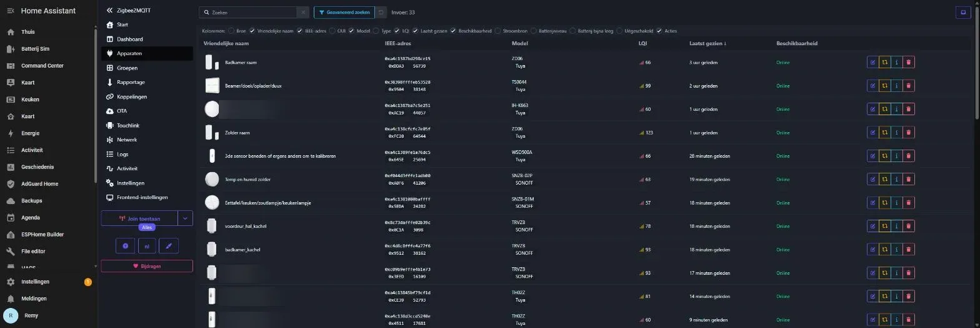The image size is (980, 328).
Task: Delete the Temp en humid zolder device
Action: point(908,179)
